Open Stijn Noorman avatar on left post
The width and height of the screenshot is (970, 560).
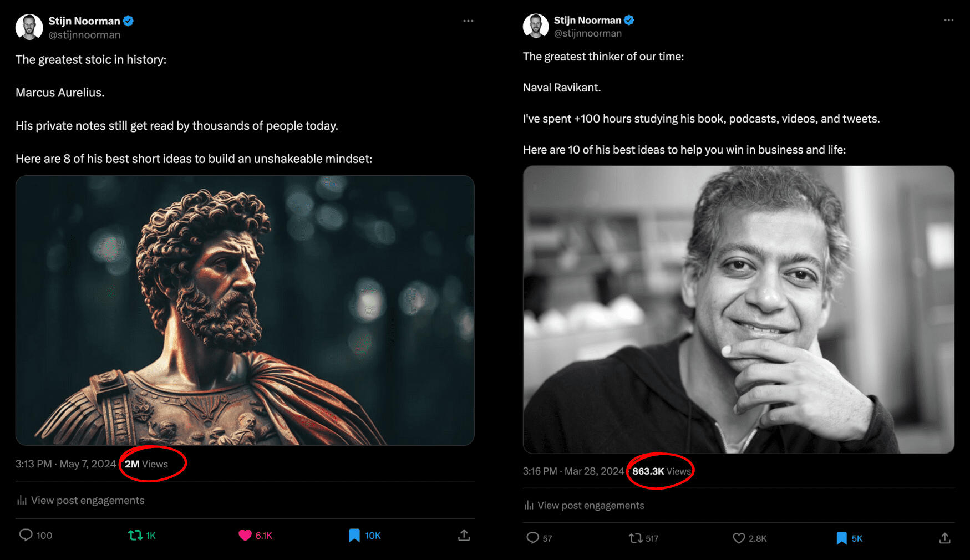click(29, 27)
